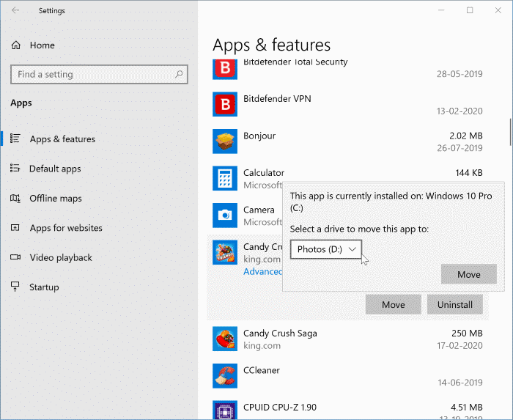The height and width of the screenshot is (420, 513).
Task: Click the 250 MB size value
Action: [x=467, y=334]
